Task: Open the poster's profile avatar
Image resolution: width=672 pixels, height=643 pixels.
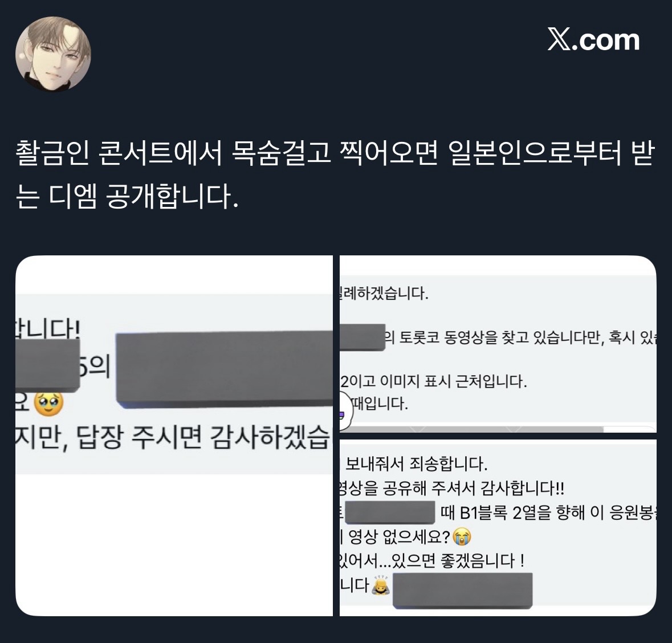Action: click(53, 54)
